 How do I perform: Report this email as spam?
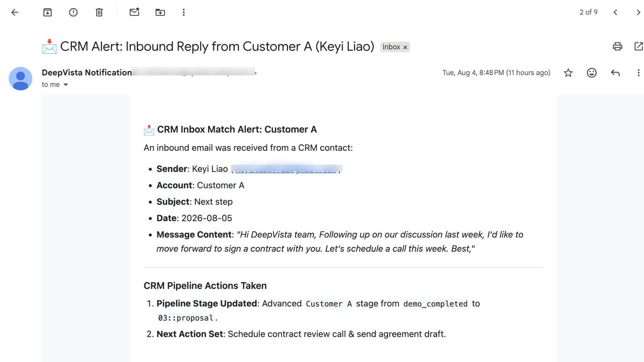click(x=73, y=12)
